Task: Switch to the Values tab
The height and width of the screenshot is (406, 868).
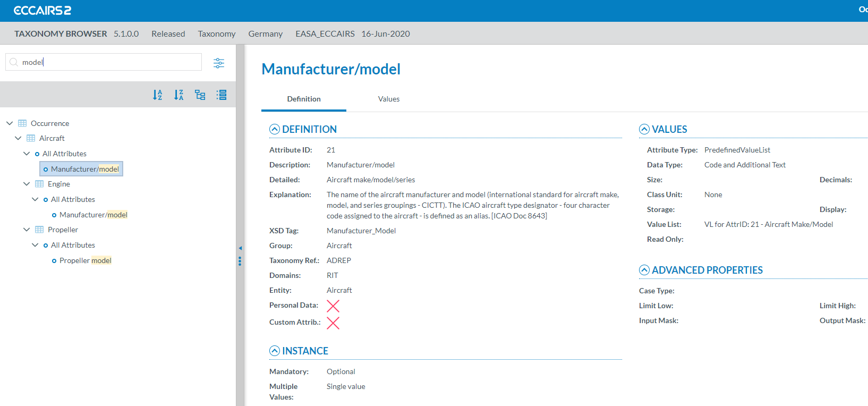Action: pos(389,99)
